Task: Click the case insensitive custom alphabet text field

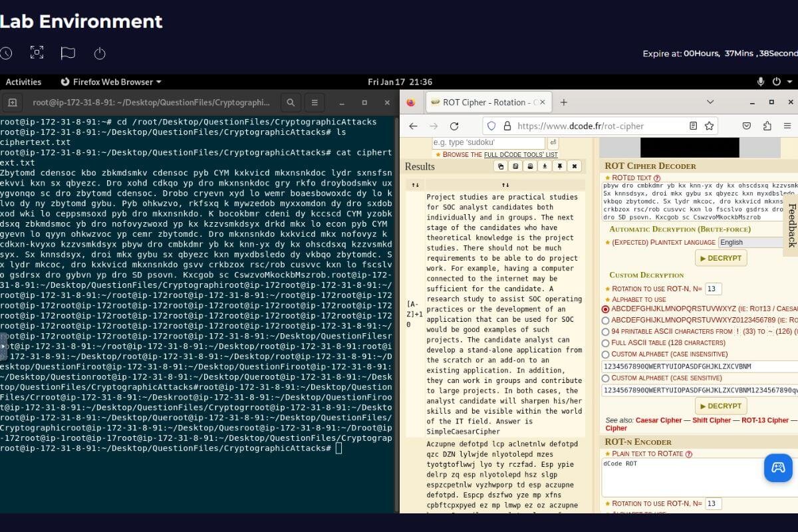Action: coord(700,366)
